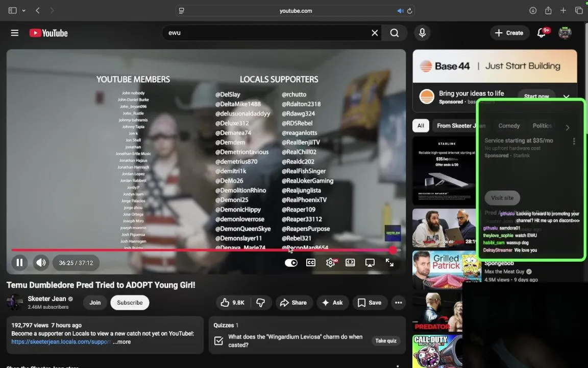The image size is (588, 368).
Task: Select the Politics filter chip
Action: (x=542, y=126)
